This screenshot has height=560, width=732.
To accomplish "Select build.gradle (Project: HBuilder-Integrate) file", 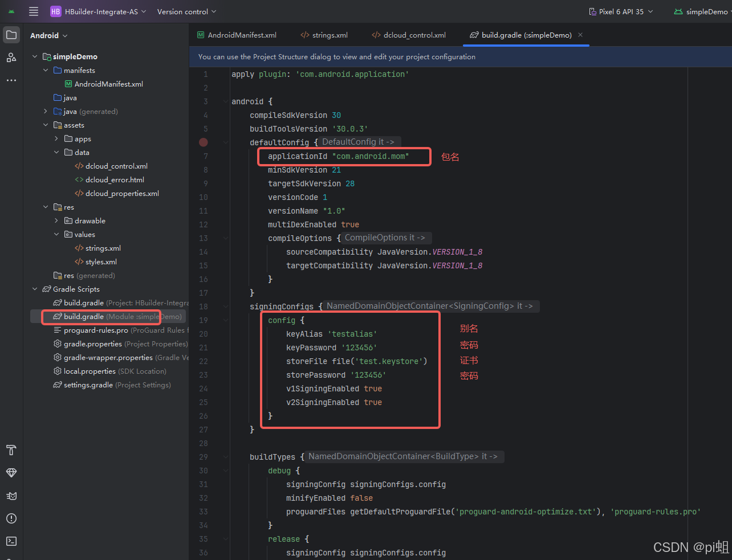I will [x=121, y=303].
